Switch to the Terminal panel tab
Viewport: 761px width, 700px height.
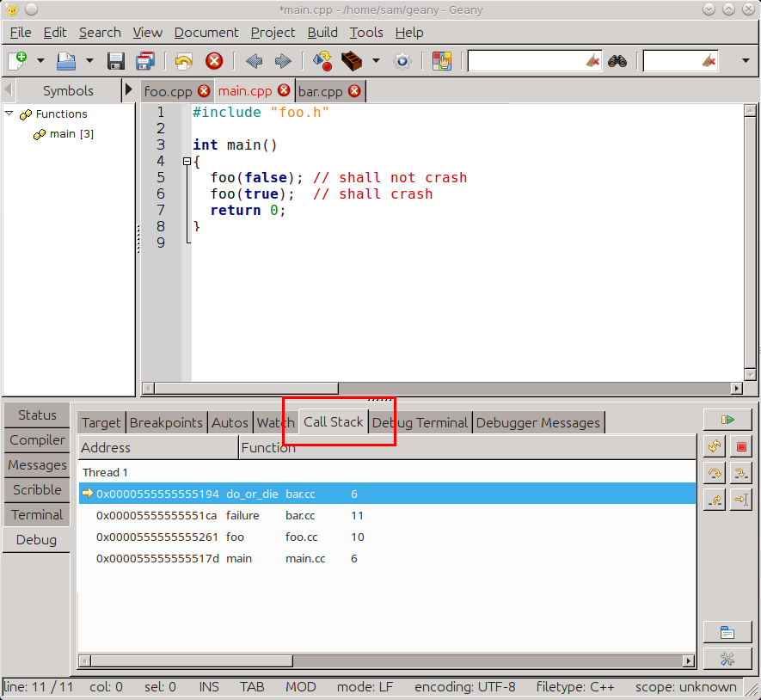37,514
